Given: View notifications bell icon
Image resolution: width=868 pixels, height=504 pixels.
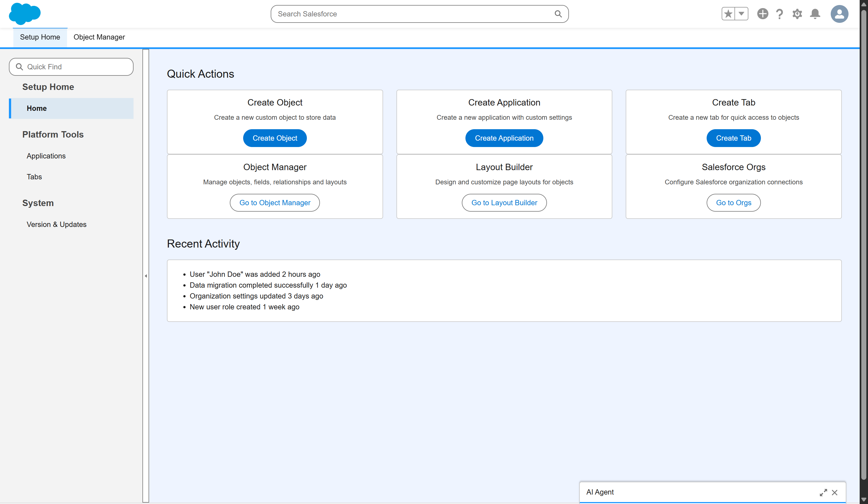Looking at the screenshot, I should [815, 14].
